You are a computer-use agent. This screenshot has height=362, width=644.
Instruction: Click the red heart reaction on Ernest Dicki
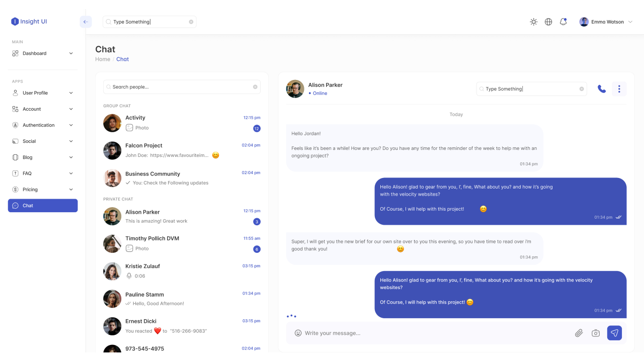156,330
